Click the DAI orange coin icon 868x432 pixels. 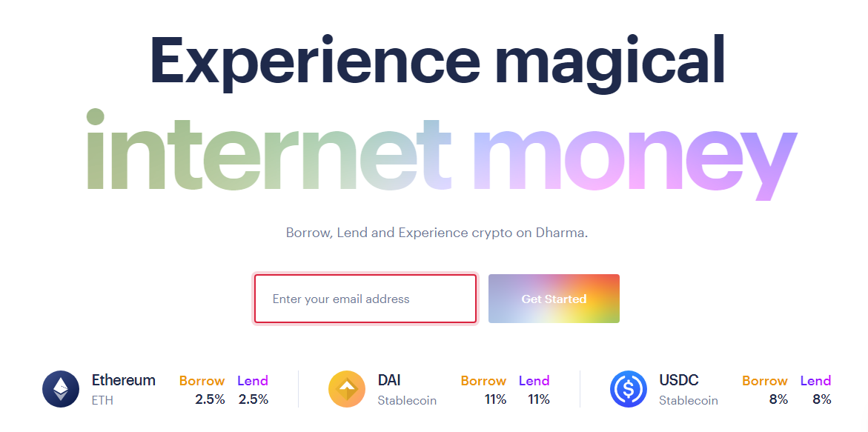(347, 389)
